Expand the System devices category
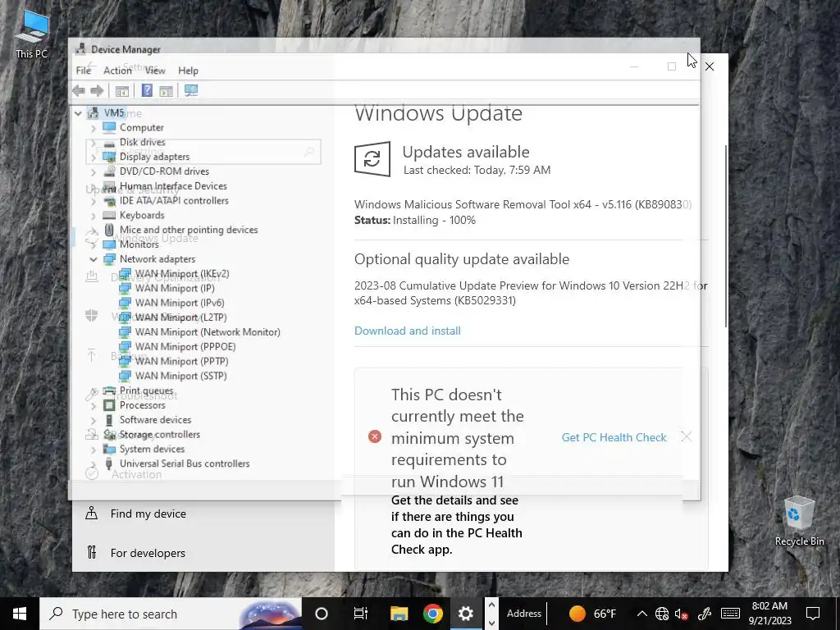The height and width of the screenshot is (630, 840). 94,450
